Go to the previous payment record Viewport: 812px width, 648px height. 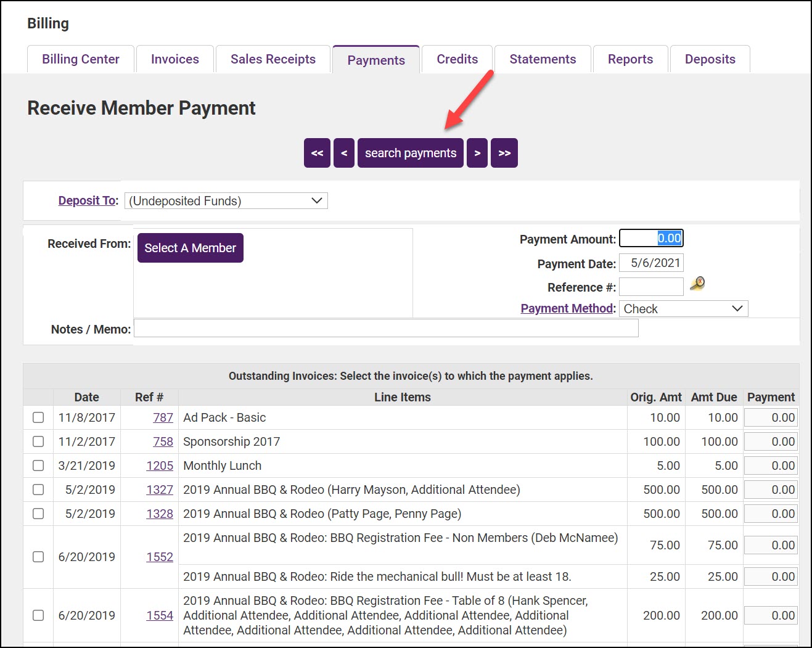click(344, 153)
